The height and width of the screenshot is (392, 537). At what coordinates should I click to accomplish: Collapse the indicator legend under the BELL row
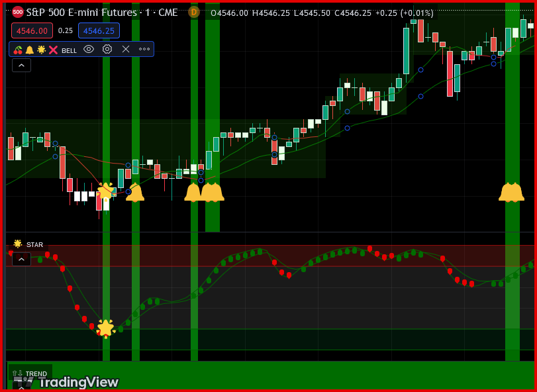click(x=22, y=65)
